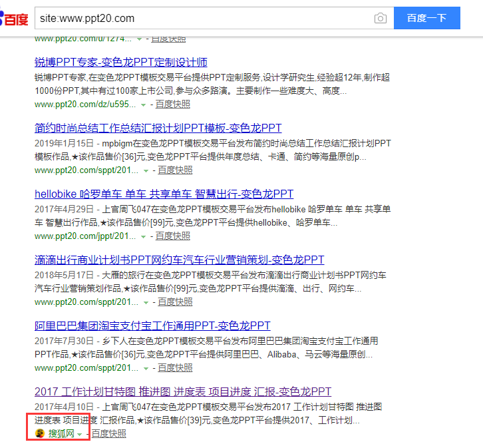Expand the dropdown arrow next to www.ppt20.com/dz/u595
Screen dimensions: 483x448
pyautogui.click(x=143, y=105)
